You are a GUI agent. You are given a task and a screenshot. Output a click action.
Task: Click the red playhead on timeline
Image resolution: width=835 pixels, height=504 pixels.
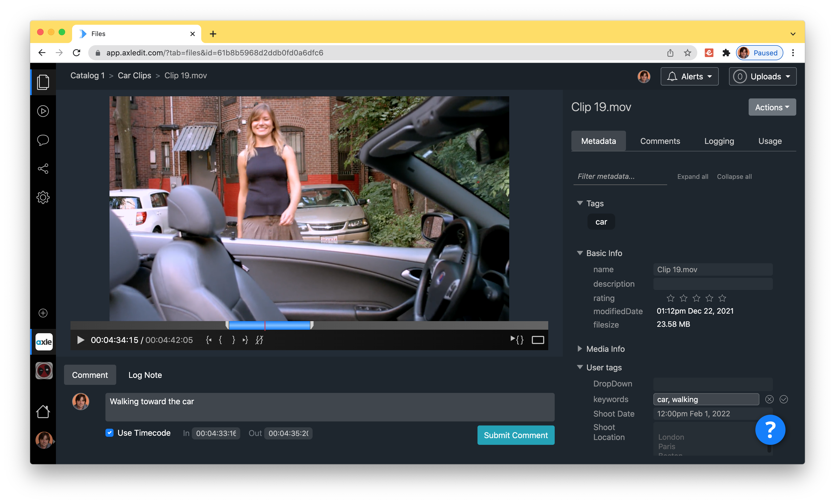point(265,325)
